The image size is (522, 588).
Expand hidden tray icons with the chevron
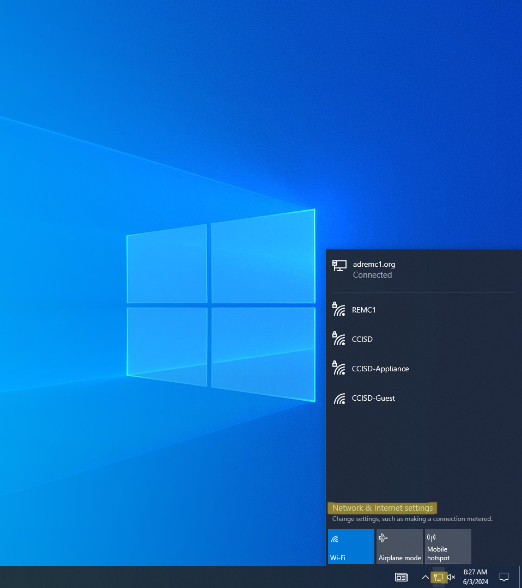425,577
